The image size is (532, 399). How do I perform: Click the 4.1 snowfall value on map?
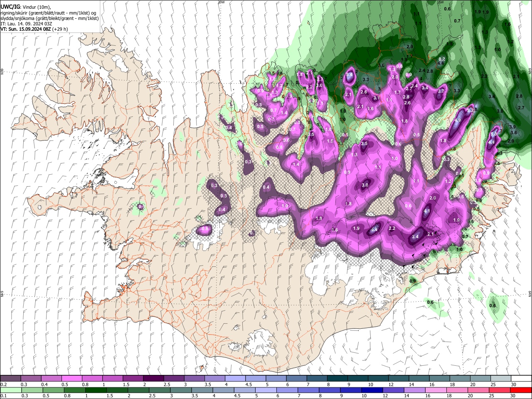pyautogui.click(x=426, y=211)
